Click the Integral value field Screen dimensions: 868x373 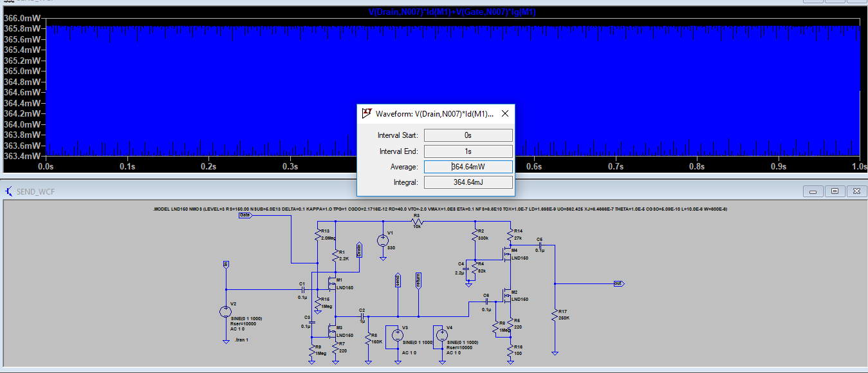coord(468,182)
